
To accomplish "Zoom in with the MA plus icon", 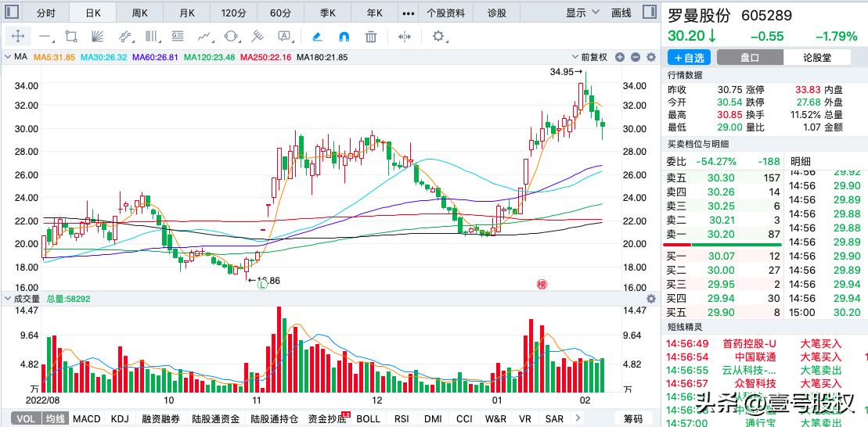I will [x=620, y=57].
